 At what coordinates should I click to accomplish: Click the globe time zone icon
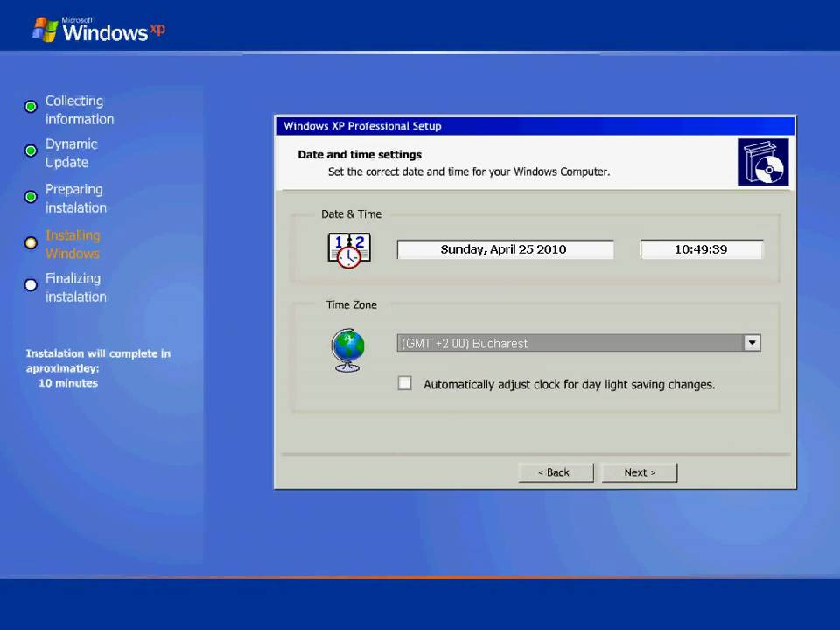coord(347,350)
